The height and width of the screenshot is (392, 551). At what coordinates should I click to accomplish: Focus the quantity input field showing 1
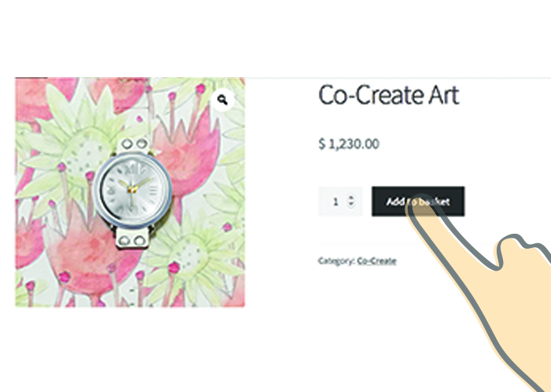340,202
